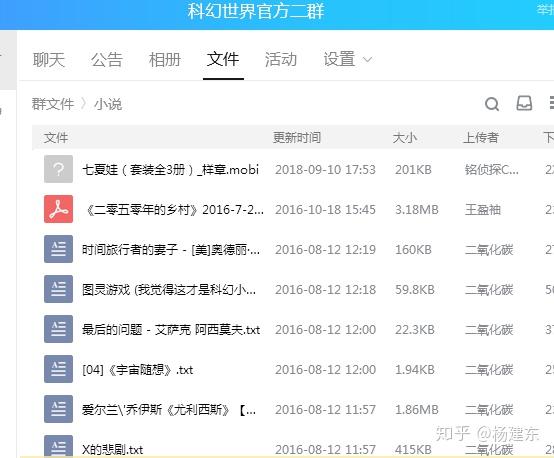Viewport: 554px width, 458px height.
Task: Go to the 公告 tab
Action: 107,59
